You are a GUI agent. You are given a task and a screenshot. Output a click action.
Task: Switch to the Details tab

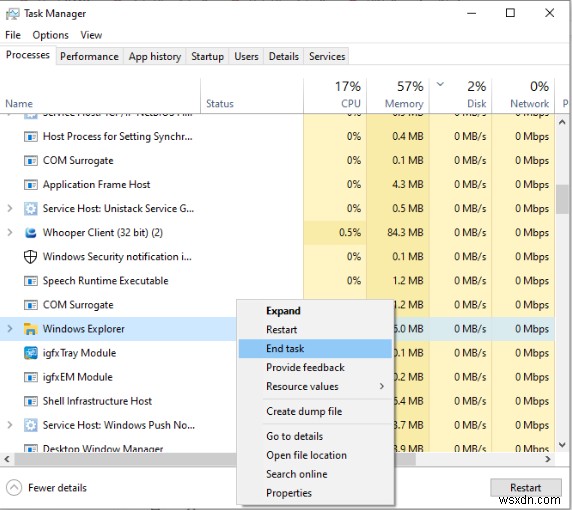click(x=283, y=57)
